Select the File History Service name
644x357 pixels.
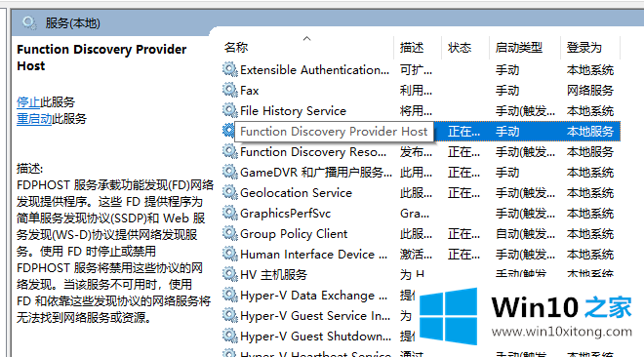click(294, 111)
